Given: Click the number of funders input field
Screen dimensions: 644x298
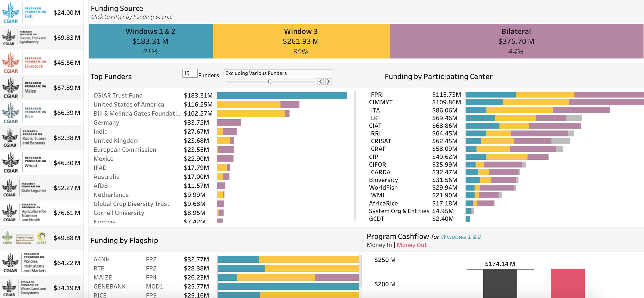Looking at the screenshot, I should 190,73.
